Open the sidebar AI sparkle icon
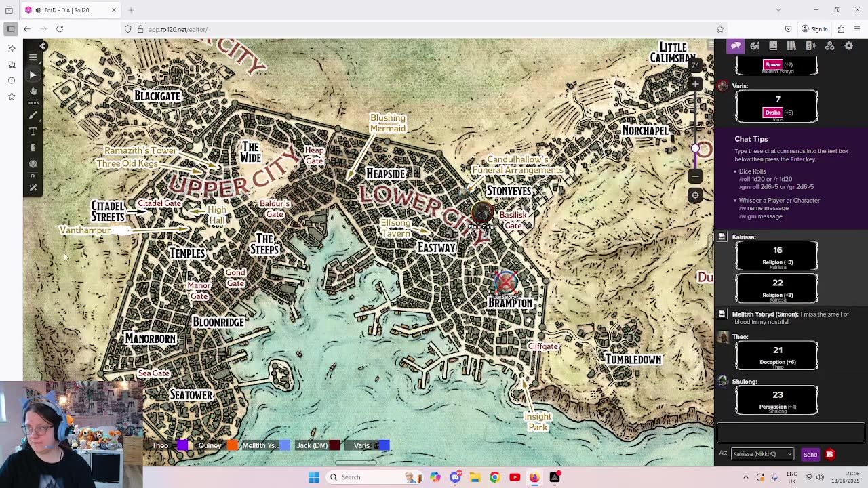 (12, 48)
